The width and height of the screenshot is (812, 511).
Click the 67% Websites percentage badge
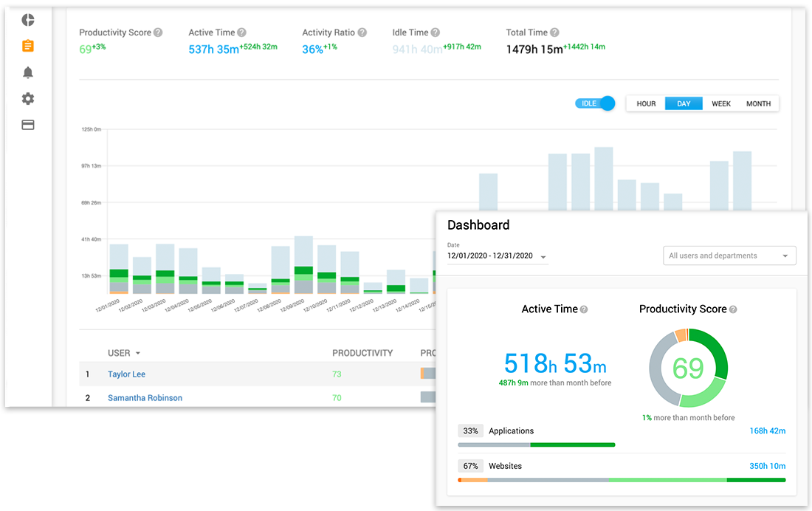[x=470, y=466]
